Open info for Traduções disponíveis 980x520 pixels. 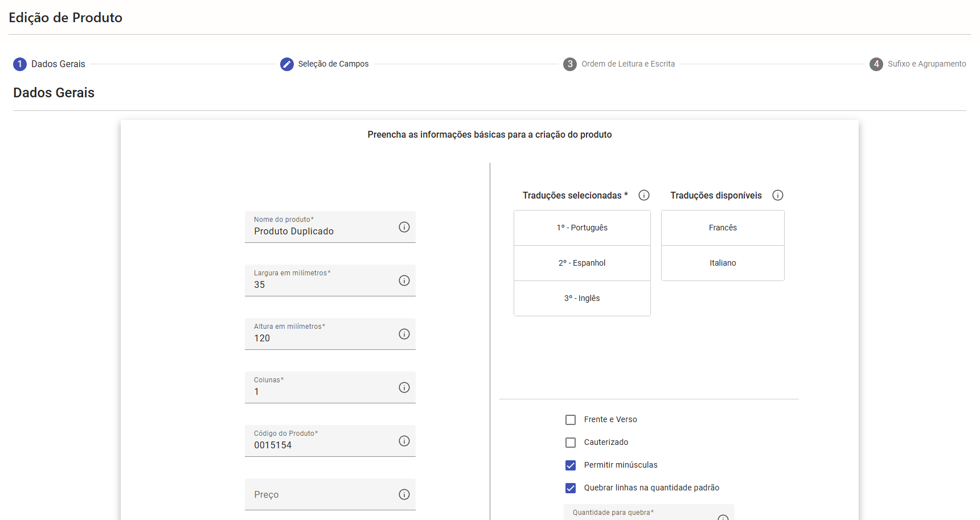pyautogui.click(x=777, y=195)
